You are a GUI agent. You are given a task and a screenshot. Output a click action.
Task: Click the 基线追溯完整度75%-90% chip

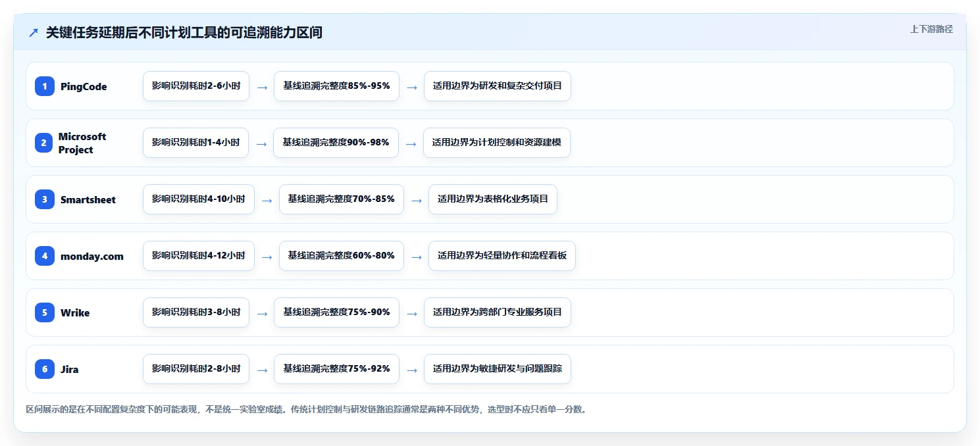[x=336, y=312]
